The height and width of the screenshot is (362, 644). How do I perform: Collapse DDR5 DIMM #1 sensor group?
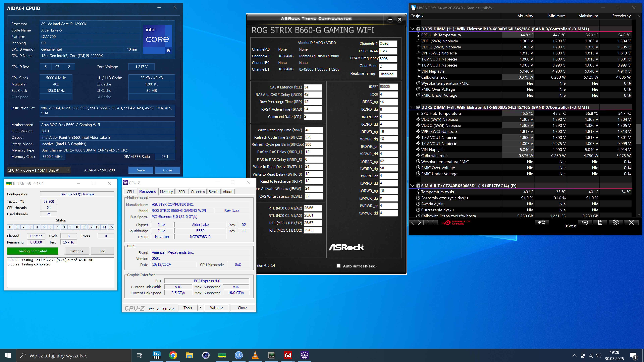coord(413,29)
